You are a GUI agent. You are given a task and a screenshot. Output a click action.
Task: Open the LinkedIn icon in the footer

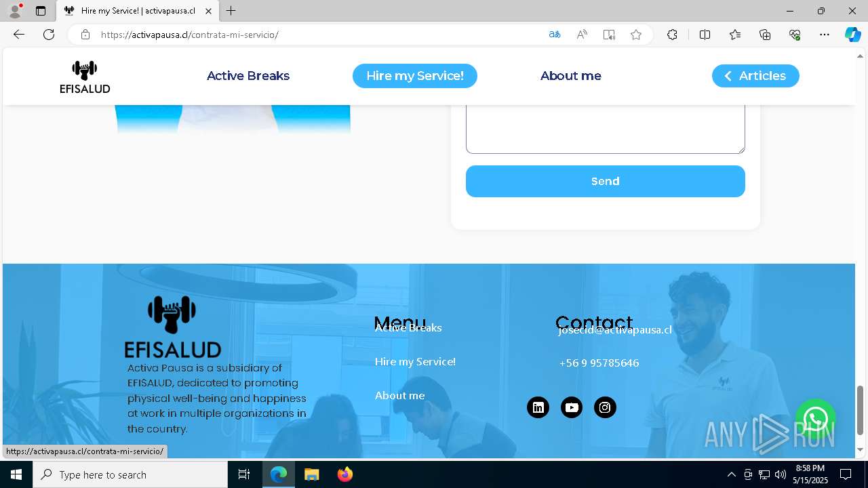coord(538,407)
